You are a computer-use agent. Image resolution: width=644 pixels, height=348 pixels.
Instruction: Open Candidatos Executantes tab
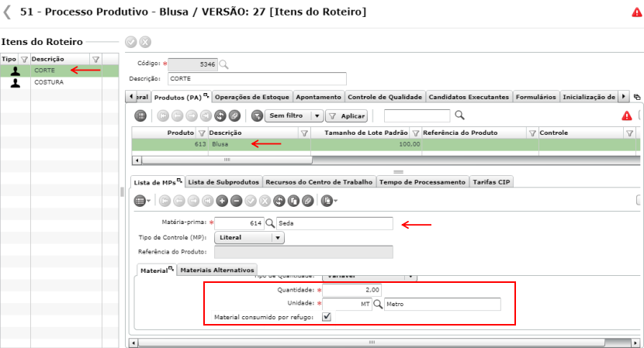point(469,97)
